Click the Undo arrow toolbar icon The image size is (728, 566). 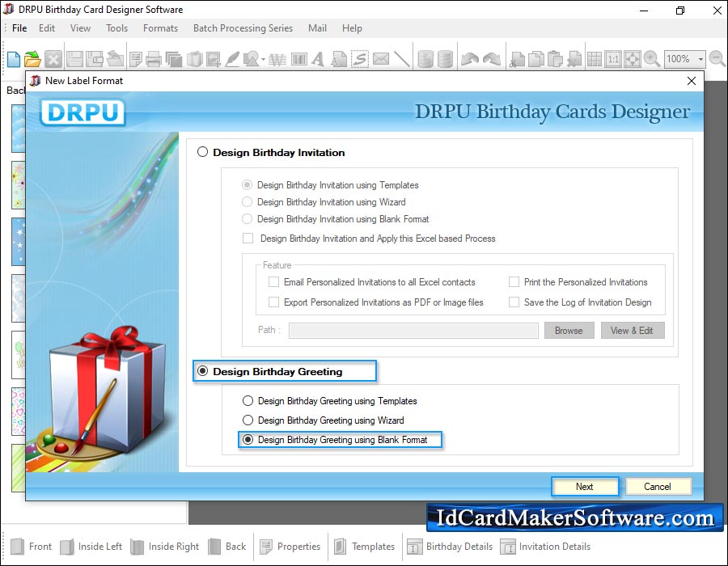pos(470,59)
